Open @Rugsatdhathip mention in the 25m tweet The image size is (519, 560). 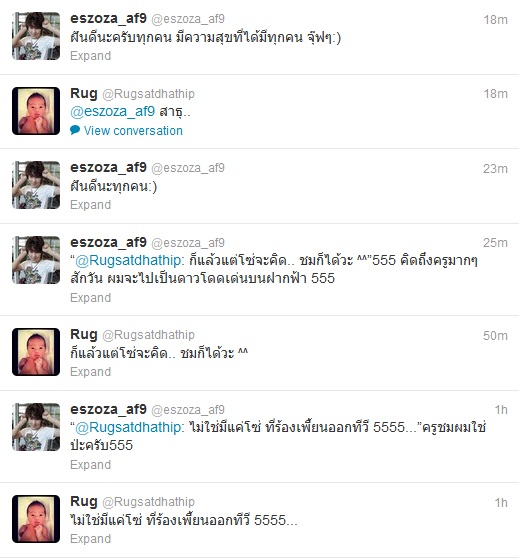tap(128, 260)
